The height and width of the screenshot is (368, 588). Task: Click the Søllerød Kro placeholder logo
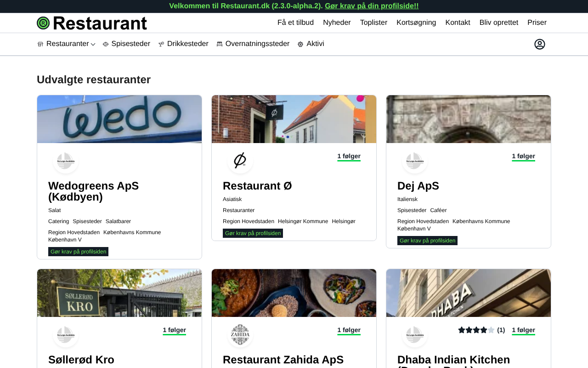click(66, 335)
